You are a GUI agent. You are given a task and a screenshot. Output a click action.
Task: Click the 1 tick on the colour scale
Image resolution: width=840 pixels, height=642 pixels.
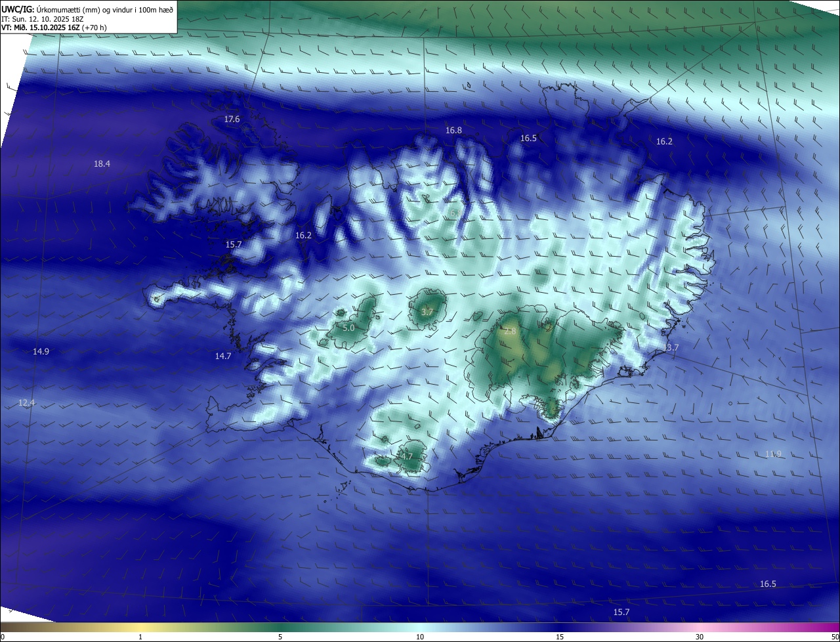(140, 637)
